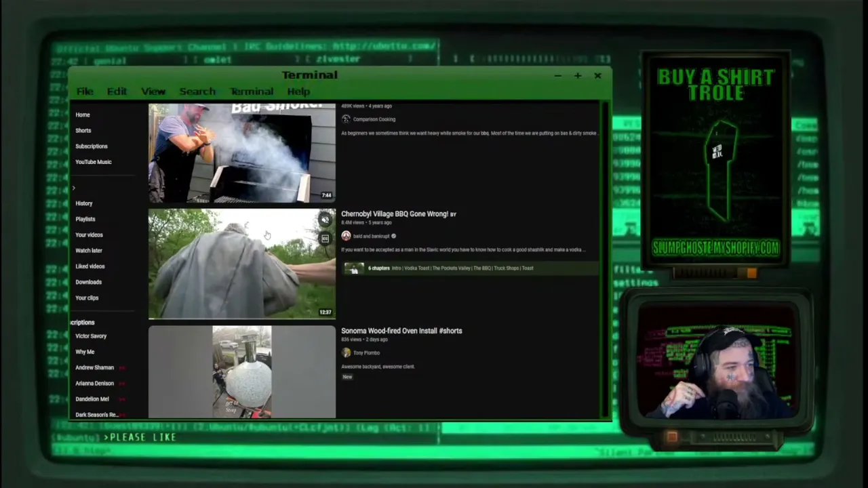Open watch History
The width and height of the screenshot is (868, 488).
tap(84, 203)
